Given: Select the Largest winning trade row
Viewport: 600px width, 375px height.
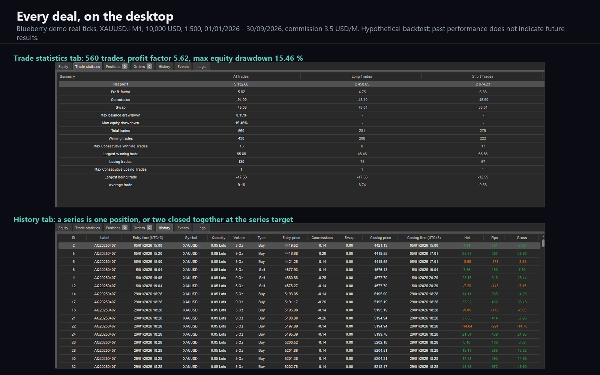Looking at the screenshot, I should click(x=301, y=154).
